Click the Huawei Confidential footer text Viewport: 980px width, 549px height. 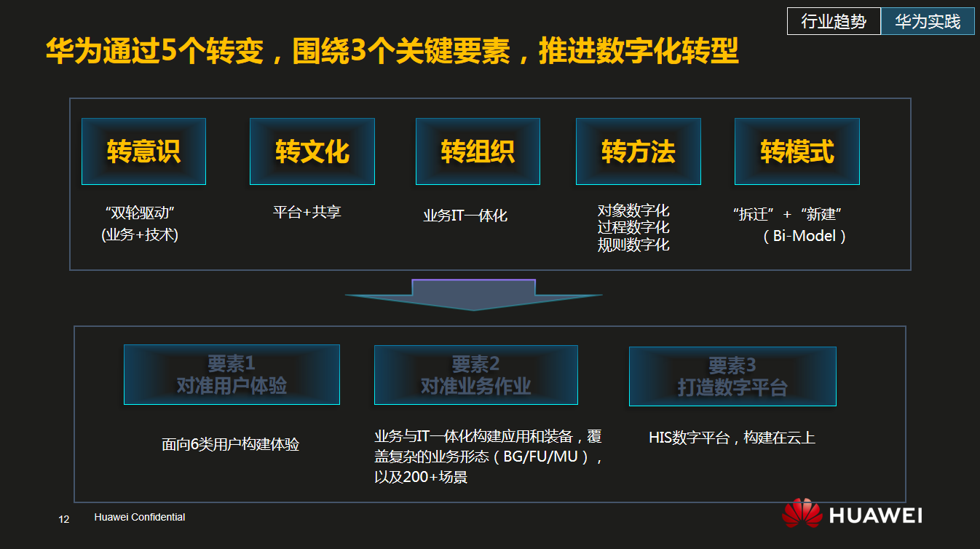coord(140,517)
